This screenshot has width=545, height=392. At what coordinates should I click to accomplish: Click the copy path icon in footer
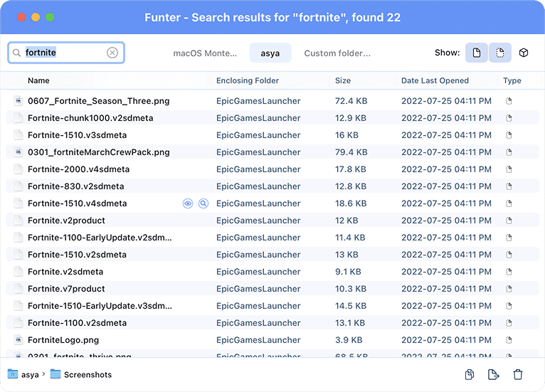coord(470,375)
